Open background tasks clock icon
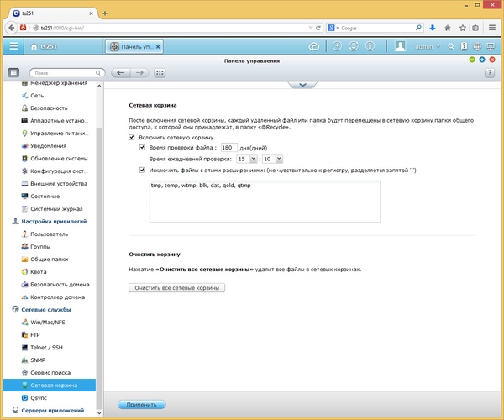 (337, 46)
